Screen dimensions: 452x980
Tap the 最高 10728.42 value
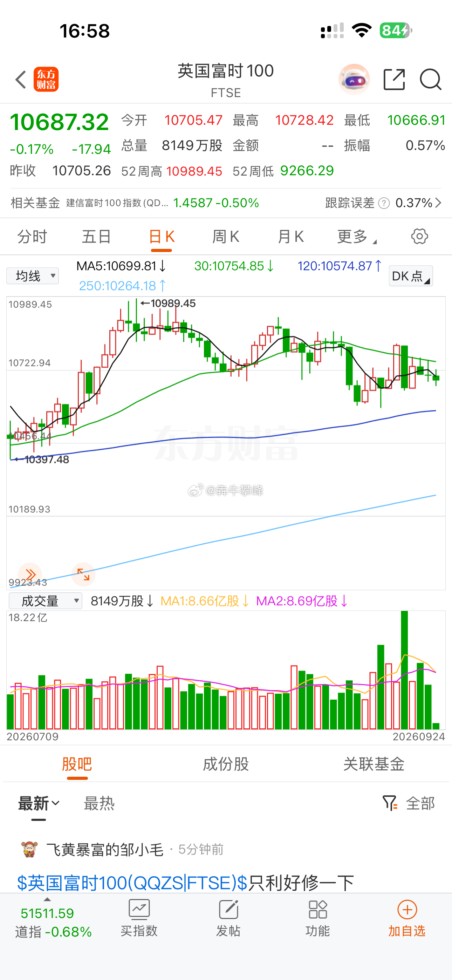(x=304, y=120)
